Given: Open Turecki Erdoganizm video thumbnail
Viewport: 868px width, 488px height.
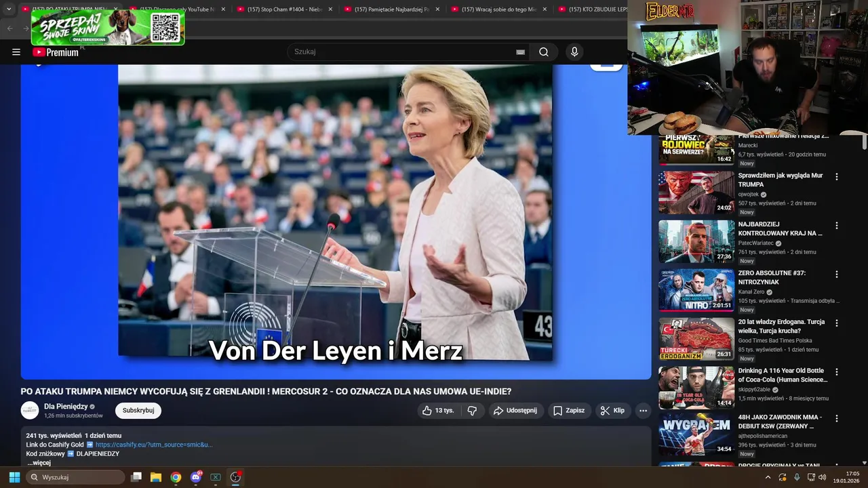Looking at the screenshot, I should pyautogui.click(x=696, y=339).
